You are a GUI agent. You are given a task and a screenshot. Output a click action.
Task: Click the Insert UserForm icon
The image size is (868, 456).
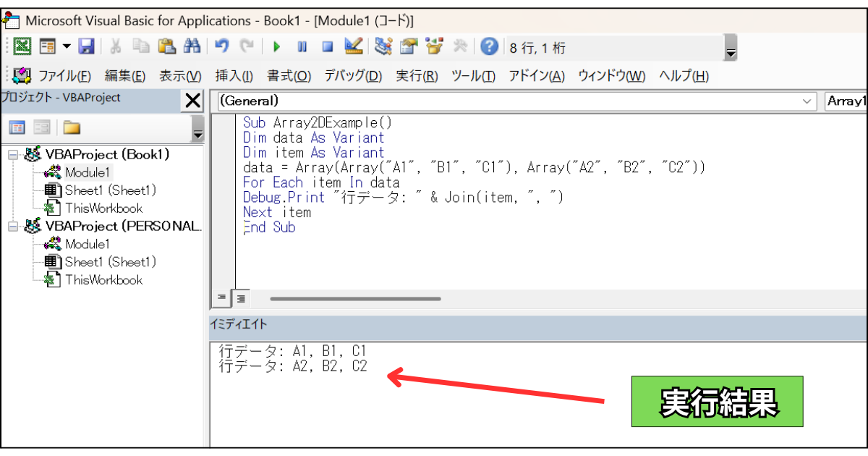tap(48, 47)
